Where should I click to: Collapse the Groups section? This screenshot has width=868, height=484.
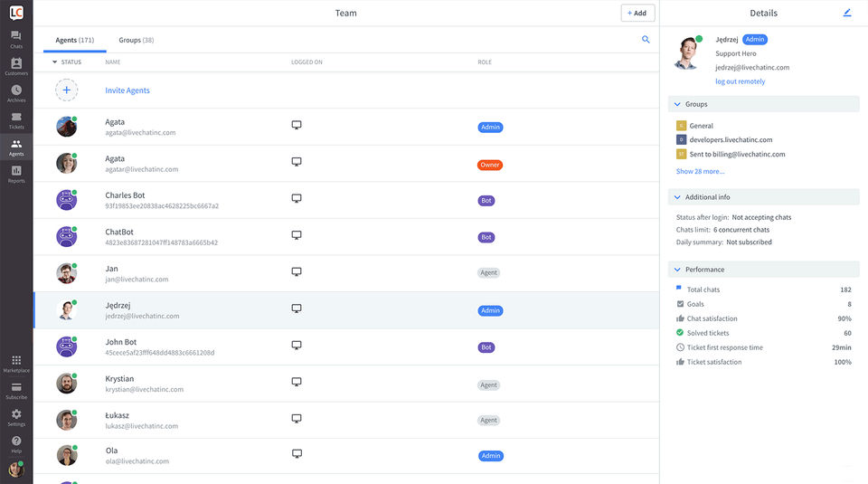(677, 104)
